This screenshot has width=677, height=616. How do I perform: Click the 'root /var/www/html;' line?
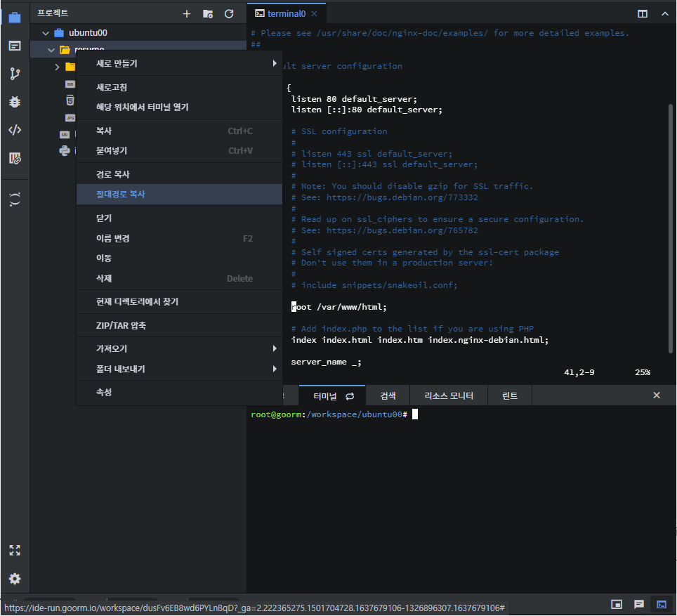339,307
